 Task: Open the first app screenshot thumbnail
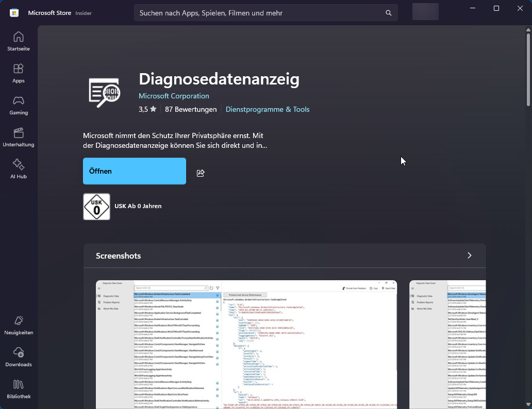click(x=246, y=344)
